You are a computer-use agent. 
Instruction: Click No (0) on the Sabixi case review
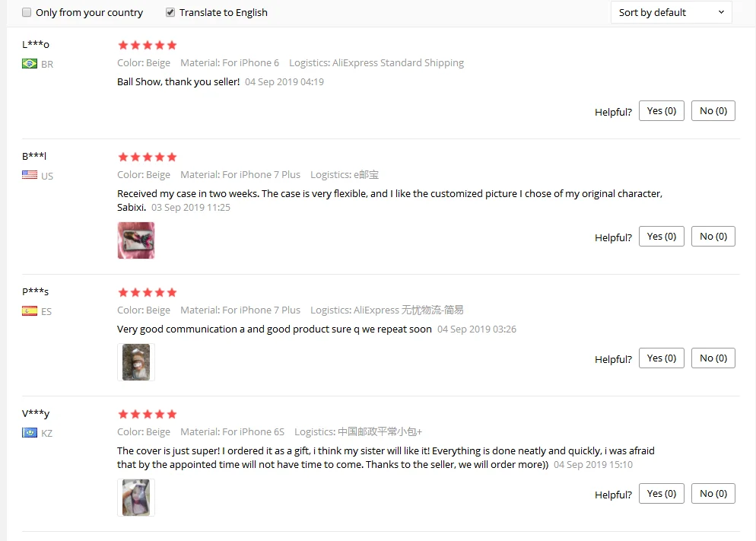[x=713, y=237]
